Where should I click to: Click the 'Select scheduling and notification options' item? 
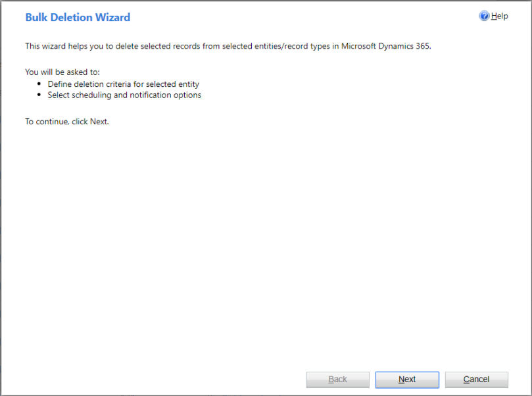click(124, 95)
